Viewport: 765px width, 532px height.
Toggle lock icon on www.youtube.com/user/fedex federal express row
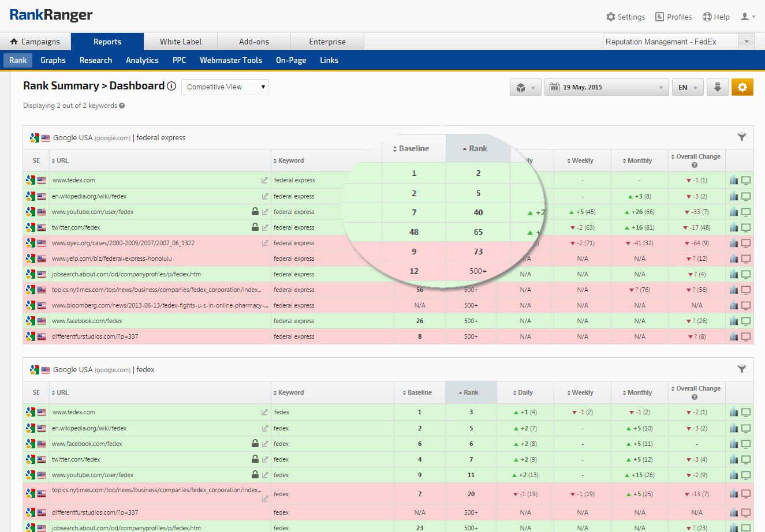tap(255, 212)
